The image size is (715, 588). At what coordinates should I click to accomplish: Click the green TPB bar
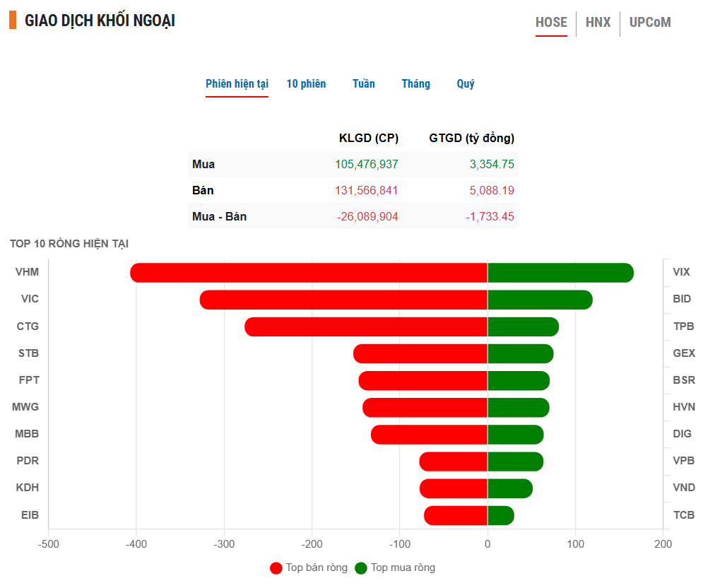coord(522,327)
